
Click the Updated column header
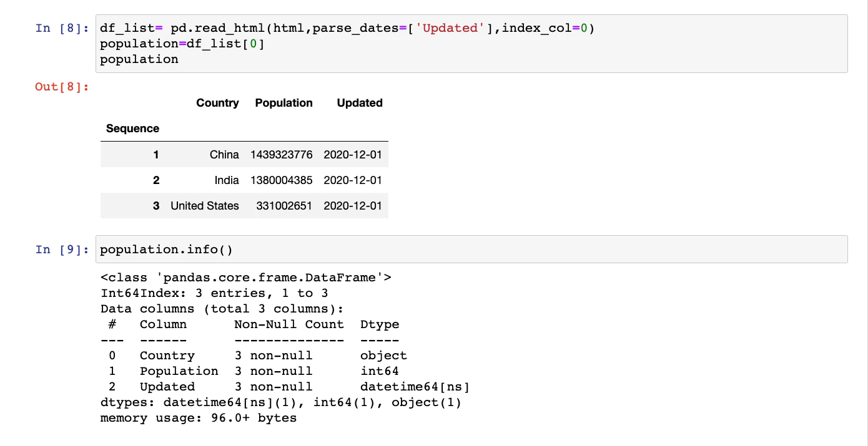coord(360,103)
